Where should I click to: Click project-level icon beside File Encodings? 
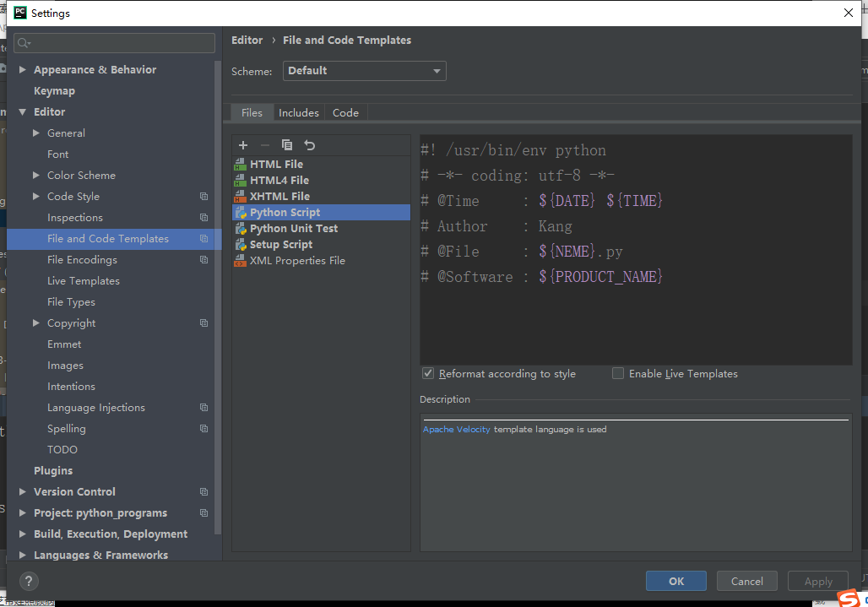tap(203, 259)
